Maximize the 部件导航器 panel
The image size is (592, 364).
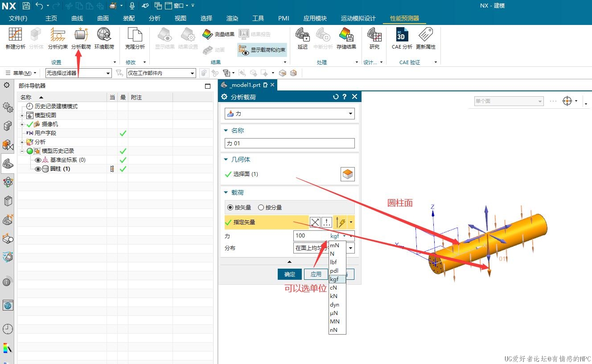[x=207, y=86]
